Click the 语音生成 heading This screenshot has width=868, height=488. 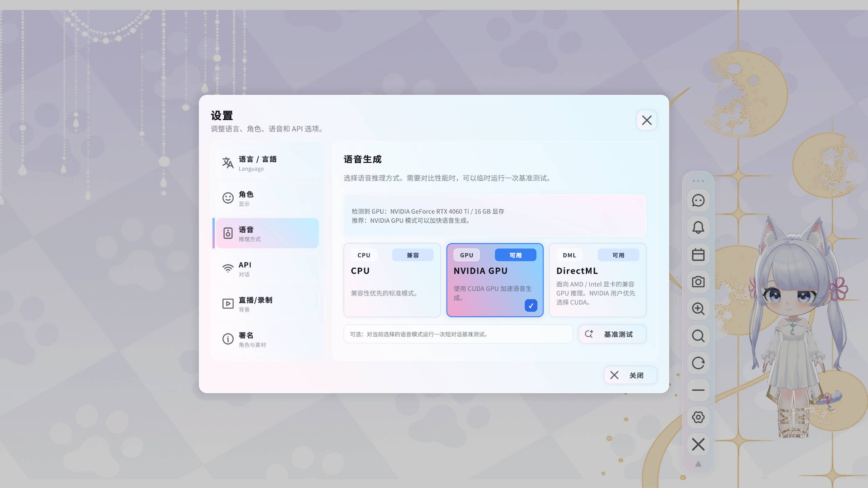coord(362,159)
